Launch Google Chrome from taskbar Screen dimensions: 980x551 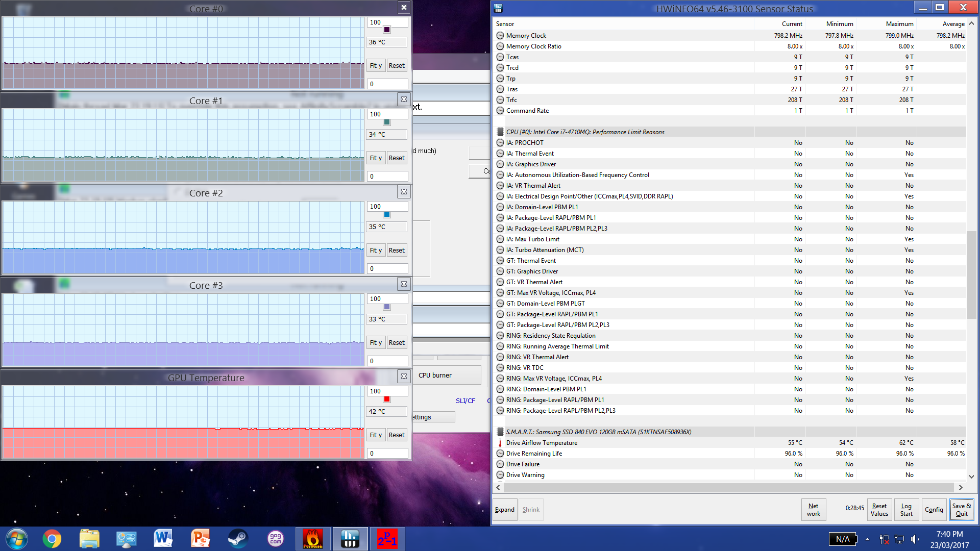tap(52, 539)
